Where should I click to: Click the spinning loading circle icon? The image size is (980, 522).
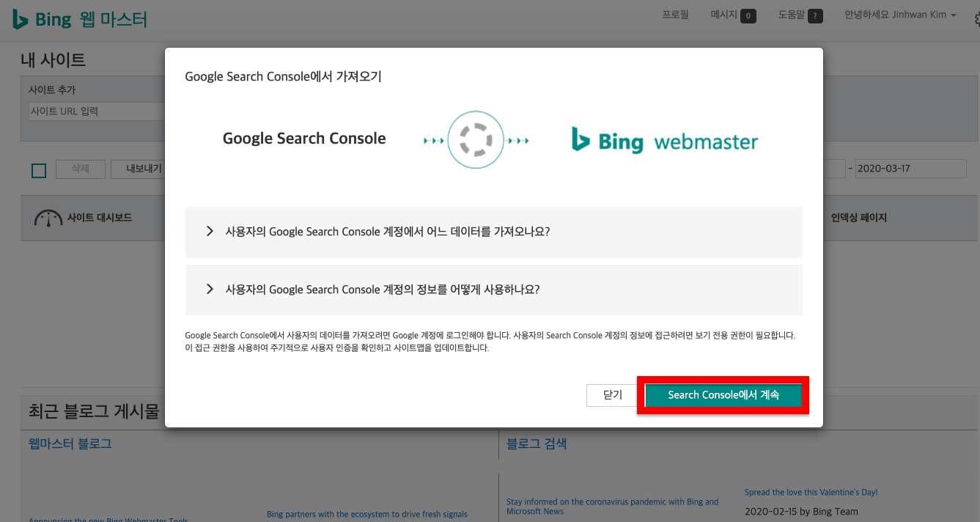tap(476, 140)
